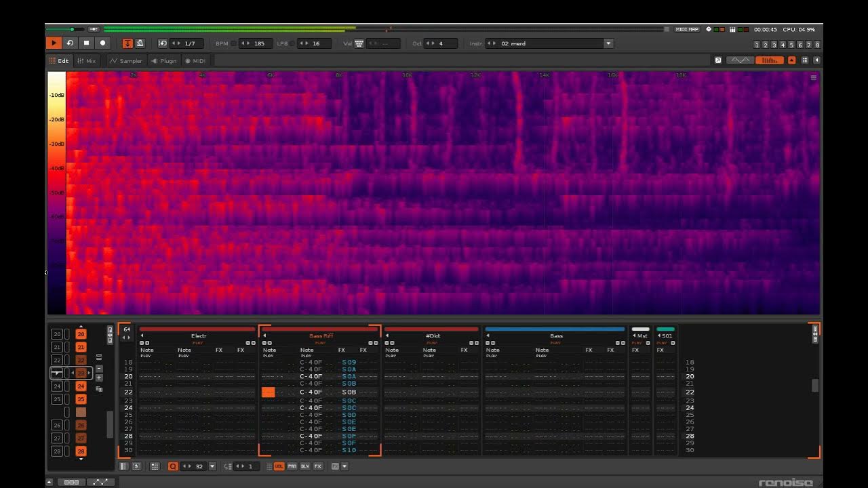Toggle the computer keyboard velocity icon
The width and height of the screenshot is (868, 488).
pos(359,43)
